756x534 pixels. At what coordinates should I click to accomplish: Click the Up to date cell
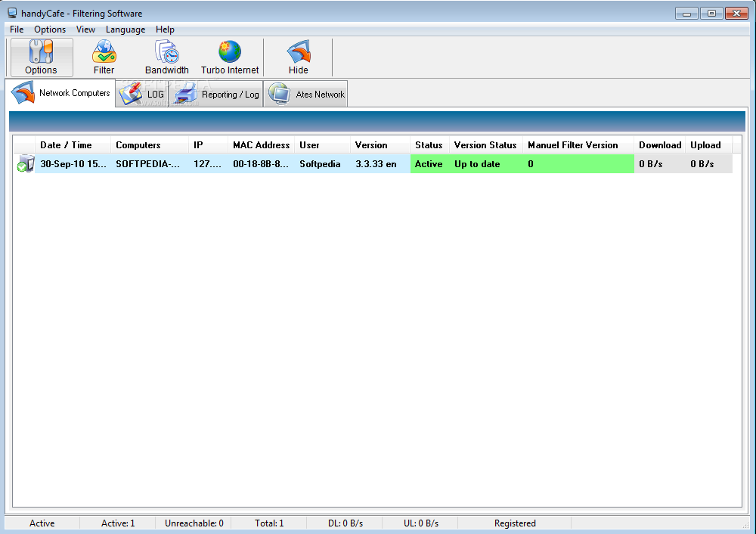[486, 164]
